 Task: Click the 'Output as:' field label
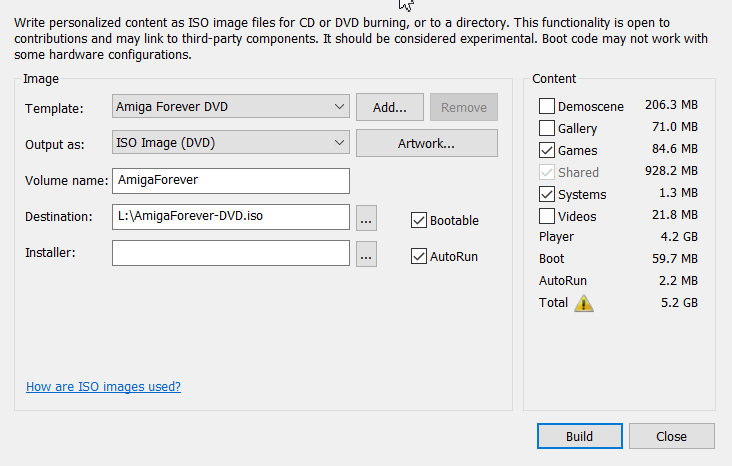click(55, 144)
